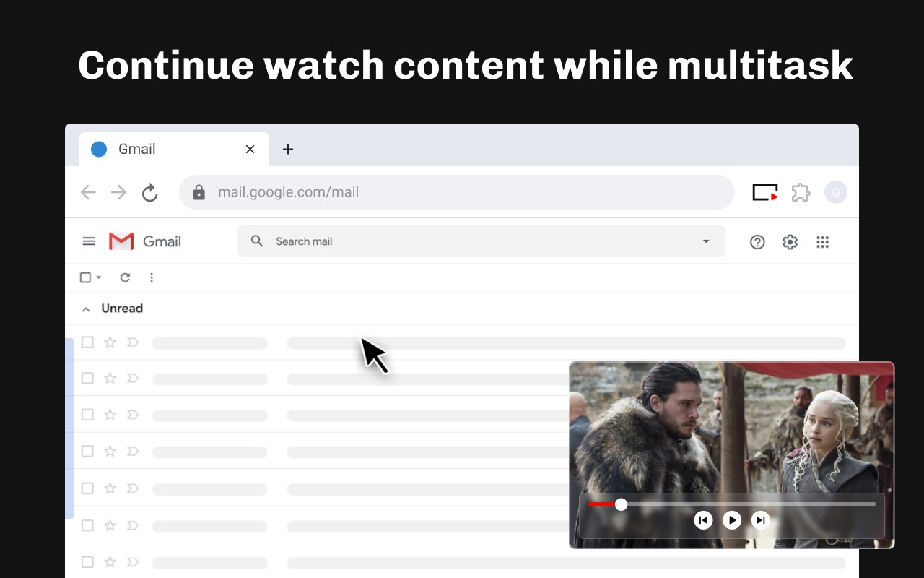Click the search magnifier icon
This screenshot has width=924, height=578.
[x=257, y=241]
